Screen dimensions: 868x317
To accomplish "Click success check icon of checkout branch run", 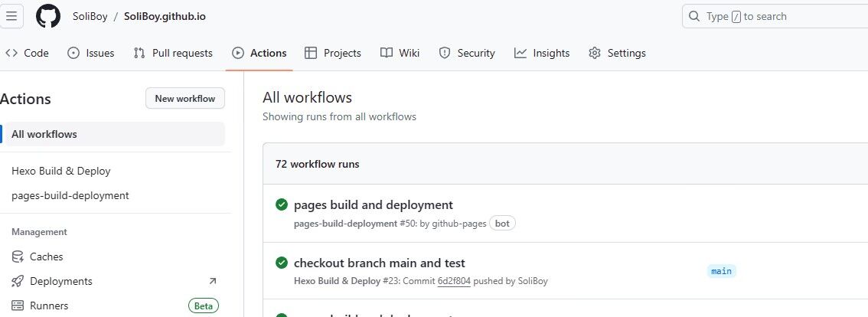I will pos(282,263).
